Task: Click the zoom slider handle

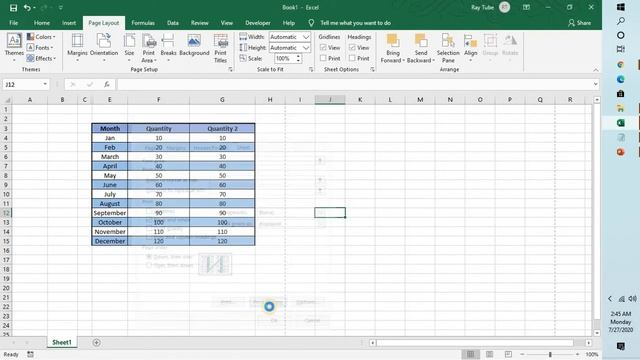Action: pos(550,354)
